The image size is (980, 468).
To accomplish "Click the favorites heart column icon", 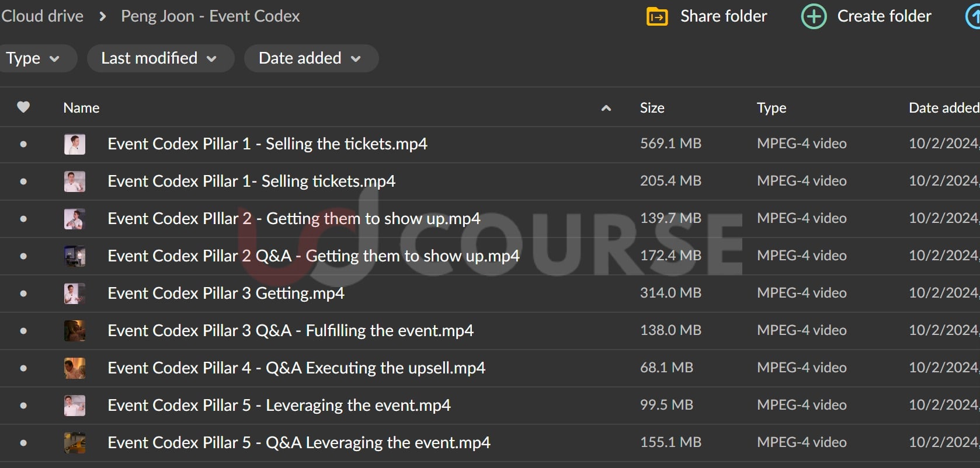I will 23,107.
